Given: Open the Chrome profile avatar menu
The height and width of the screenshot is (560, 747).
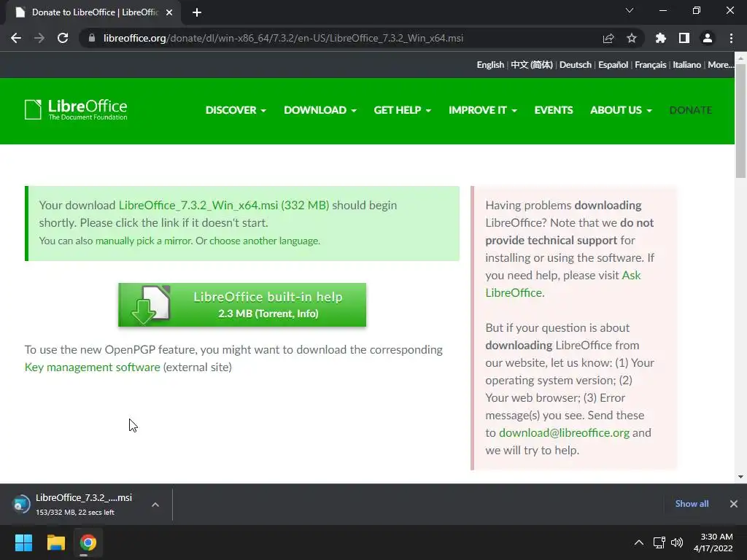Looking at the screenshot, I should 708,38.
